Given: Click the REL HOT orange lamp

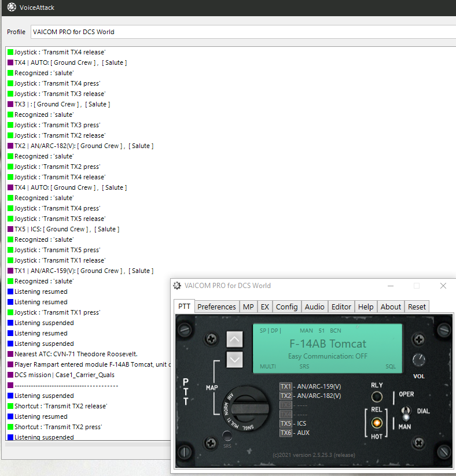Looking at the screenshot, I should tap(377, 423).
